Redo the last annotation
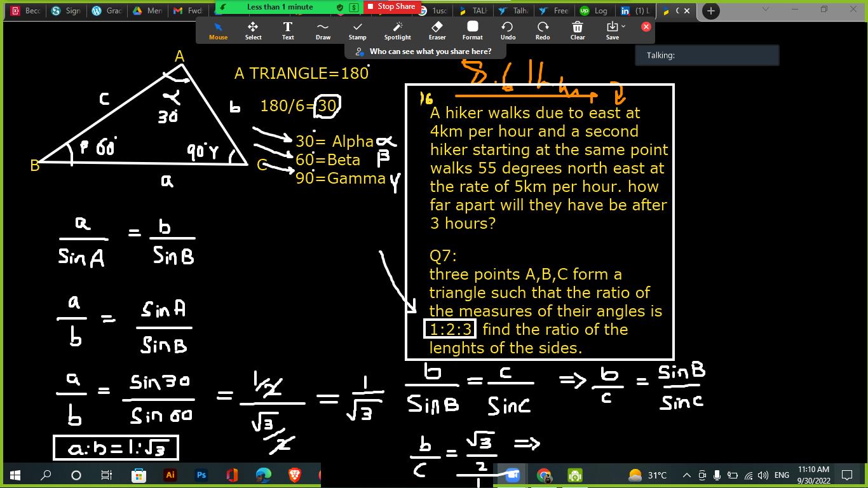This screenshot has height=488, width=868. click(543, 30)
